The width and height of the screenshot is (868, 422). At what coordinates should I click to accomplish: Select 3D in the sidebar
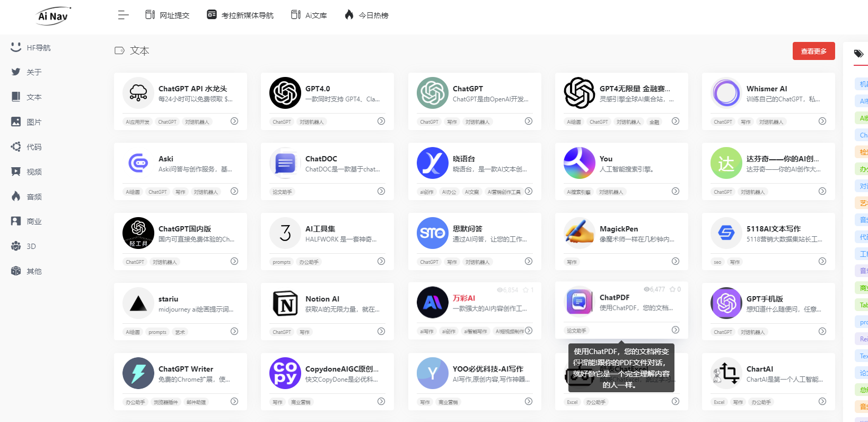pos(24,246)
